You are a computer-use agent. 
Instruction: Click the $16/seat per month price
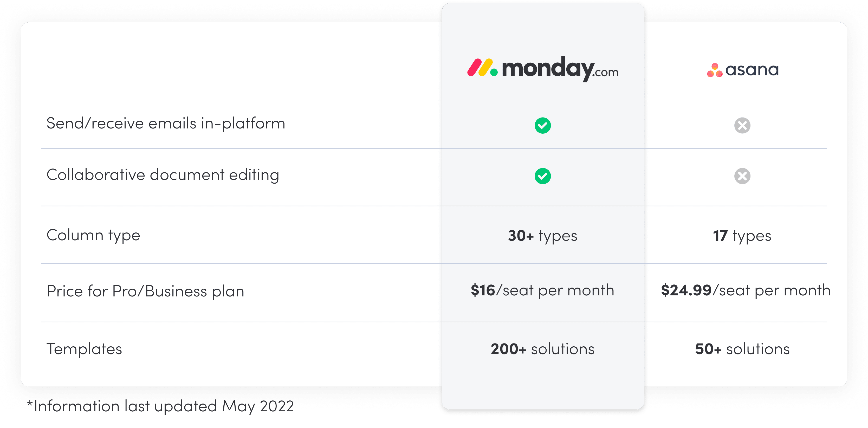[542, 290]
